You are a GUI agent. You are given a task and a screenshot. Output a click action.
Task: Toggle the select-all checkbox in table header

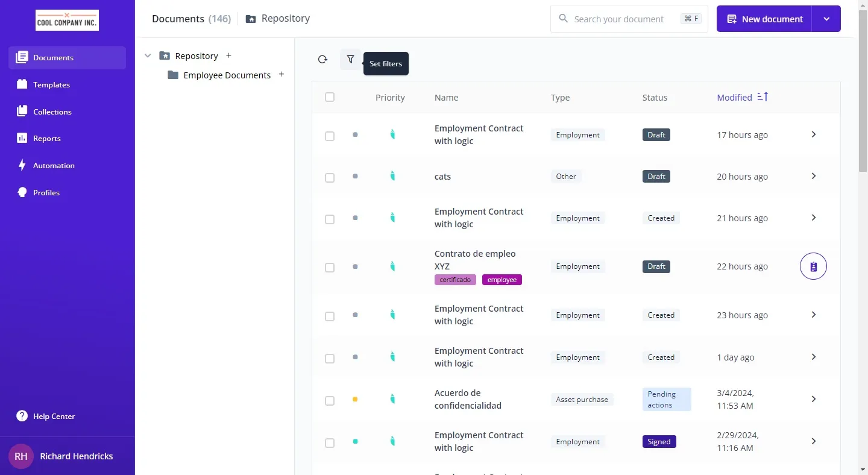[x=330, y=97]
